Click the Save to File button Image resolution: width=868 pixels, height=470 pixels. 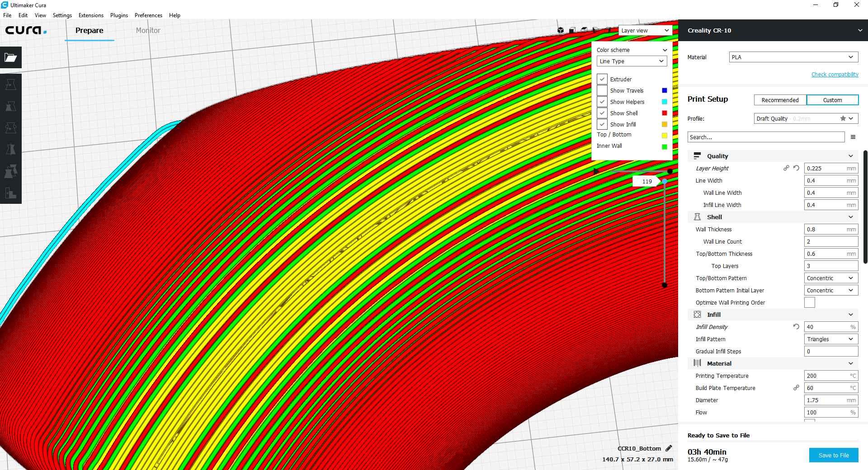pos(834,455)
